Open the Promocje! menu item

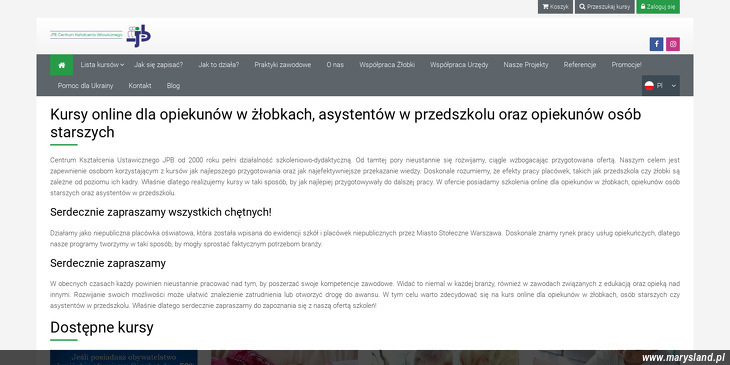[x=627, y=65]
